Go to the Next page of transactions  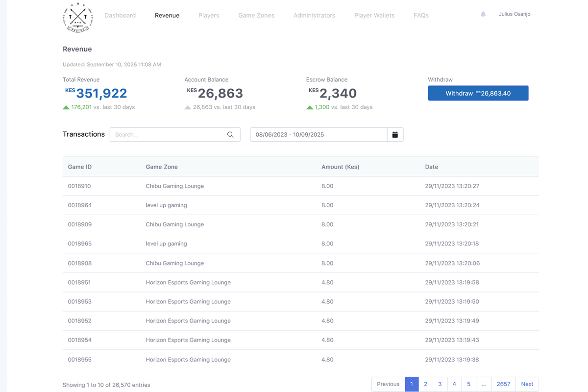click(x=527, y=384)
